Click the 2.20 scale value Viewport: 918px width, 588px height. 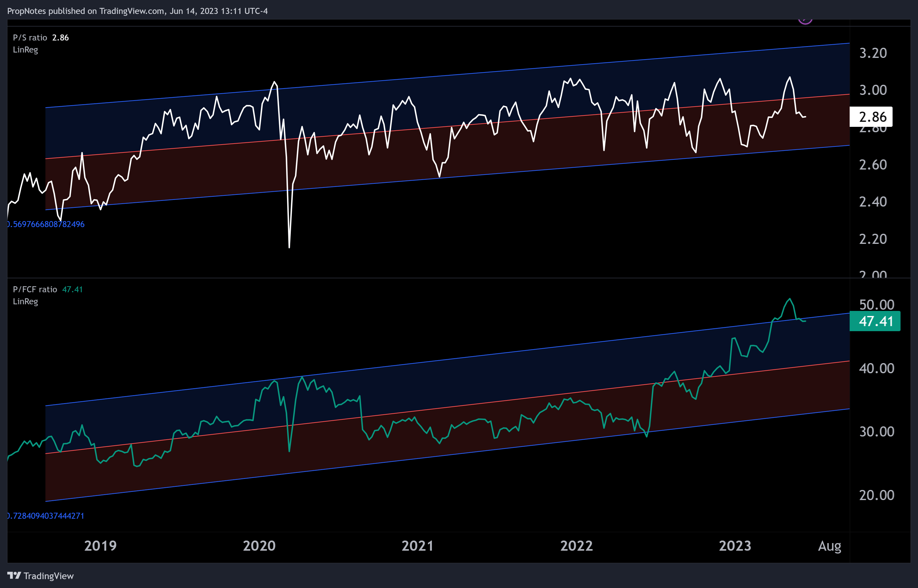click(873, 239)
